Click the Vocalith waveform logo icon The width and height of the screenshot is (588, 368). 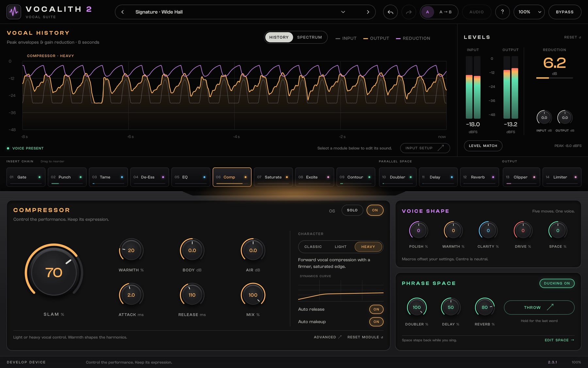coord(14,12)
